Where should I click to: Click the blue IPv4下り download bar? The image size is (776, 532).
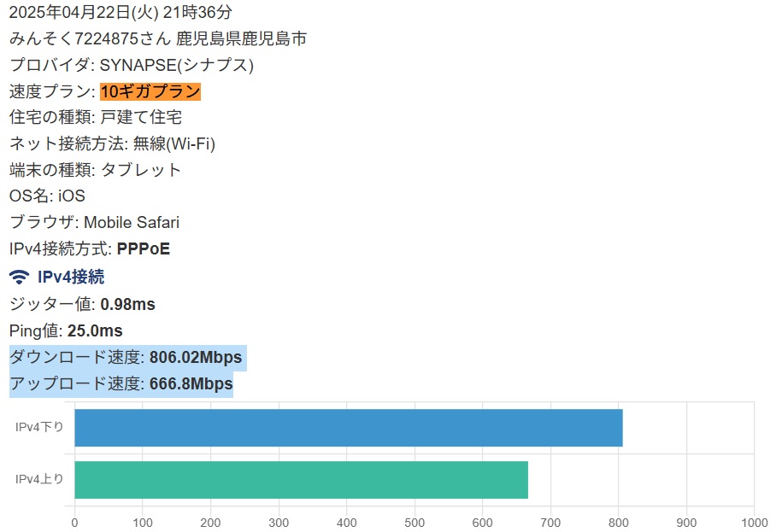click(348, 428)
